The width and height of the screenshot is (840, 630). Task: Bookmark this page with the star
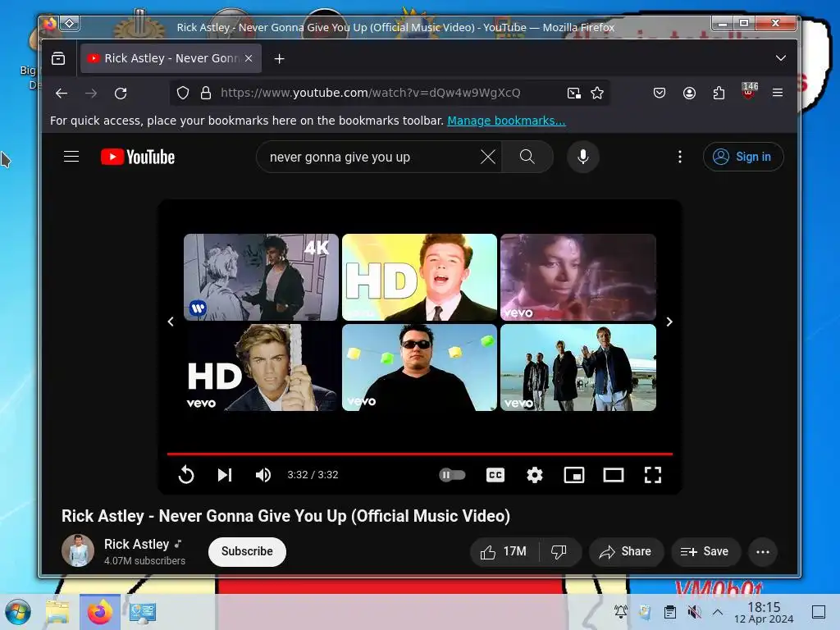point(597,94)
